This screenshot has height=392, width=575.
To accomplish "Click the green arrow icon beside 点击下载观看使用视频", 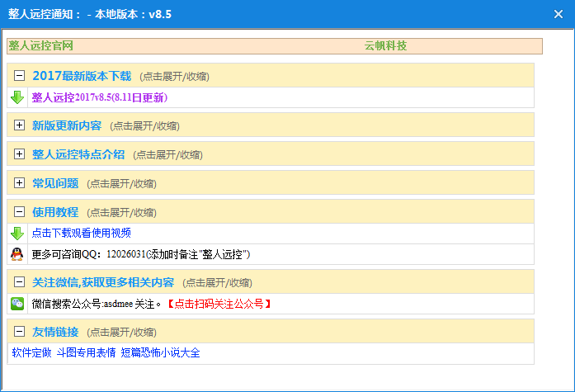I will click(17, 234).
